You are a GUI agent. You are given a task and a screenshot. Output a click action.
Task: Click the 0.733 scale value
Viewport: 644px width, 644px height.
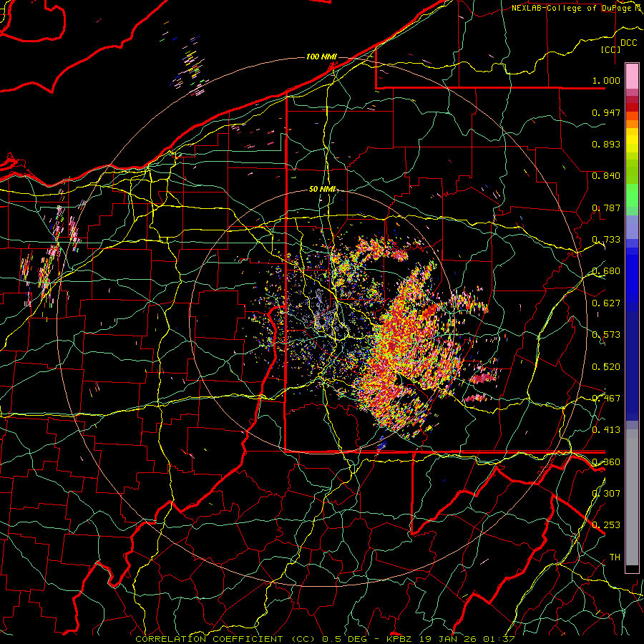pyautogui.click(x=606, y=240)
